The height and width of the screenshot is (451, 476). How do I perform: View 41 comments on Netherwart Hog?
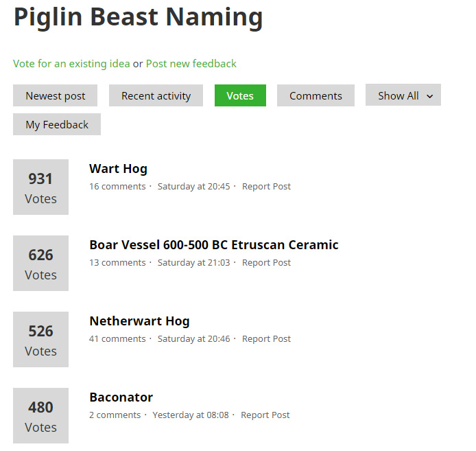click(x=117, y=338)
